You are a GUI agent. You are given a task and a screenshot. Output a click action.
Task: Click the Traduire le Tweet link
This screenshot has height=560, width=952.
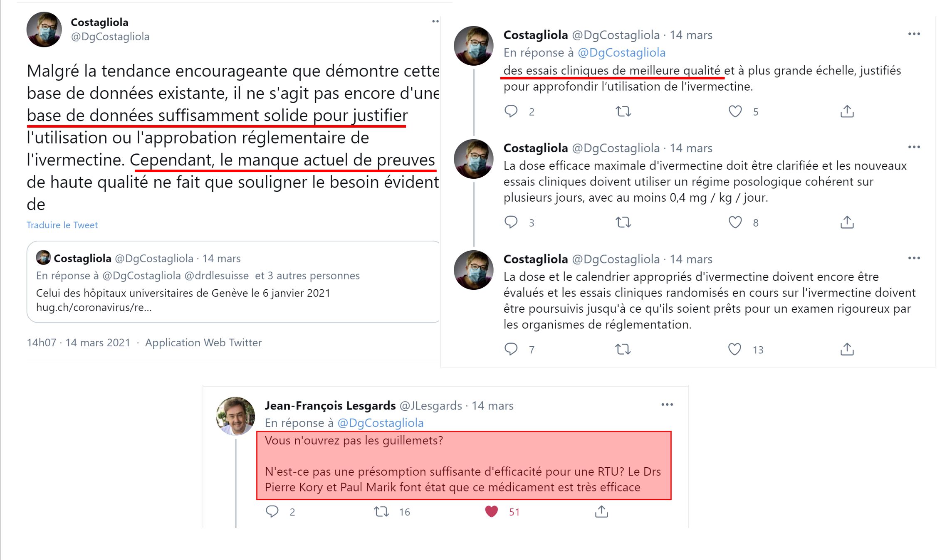click(x=62, y=225)
